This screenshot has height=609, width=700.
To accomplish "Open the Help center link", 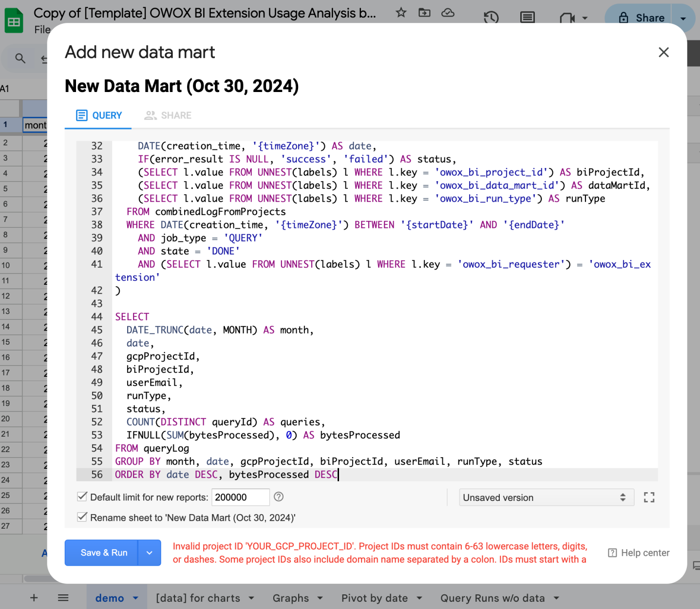I will pyautogui.click(x=639, y=553).
